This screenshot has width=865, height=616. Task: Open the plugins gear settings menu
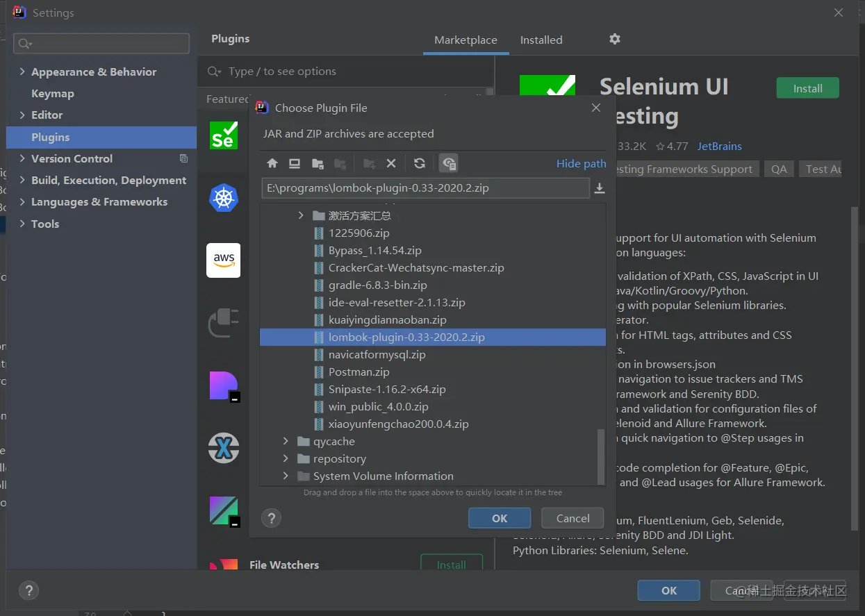tap(614, 39)
